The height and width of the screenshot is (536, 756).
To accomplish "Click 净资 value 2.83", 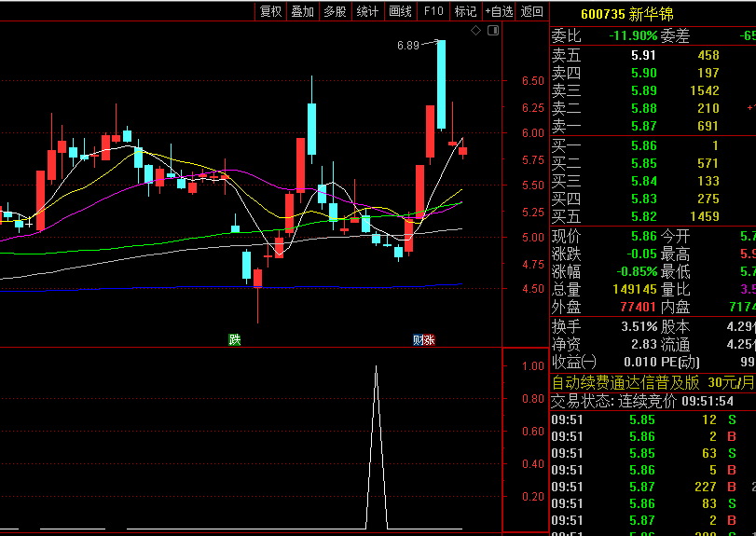I will [x=643, y=344].
